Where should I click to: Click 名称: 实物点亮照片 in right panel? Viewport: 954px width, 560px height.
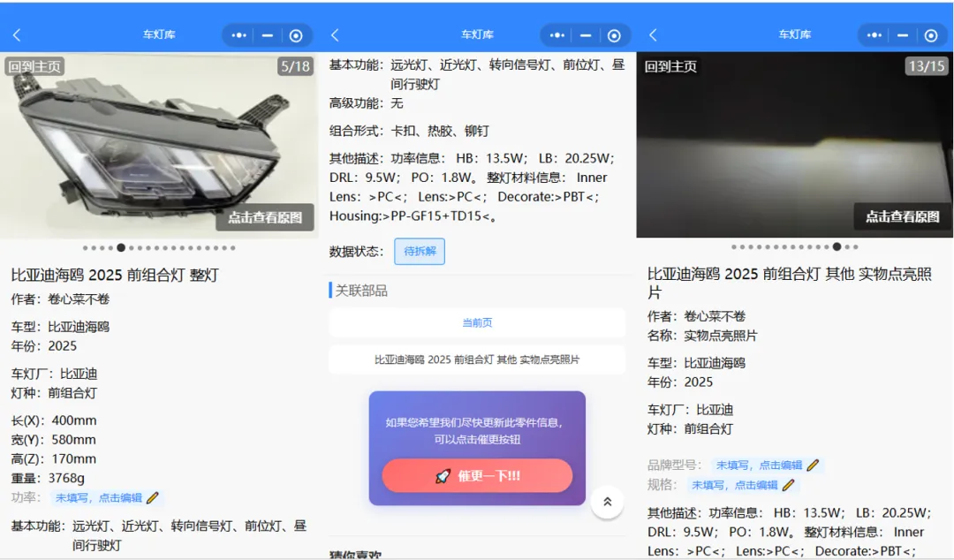[x=702, y=336]
